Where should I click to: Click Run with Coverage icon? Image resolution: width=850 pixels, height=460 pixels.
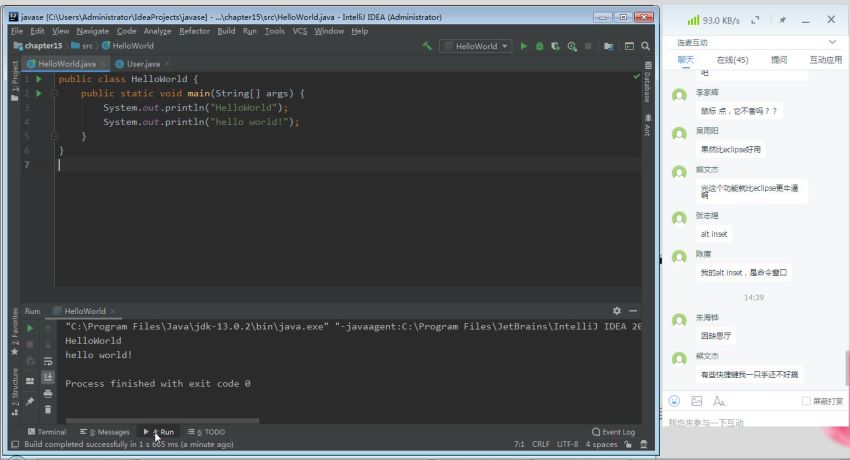pyautogui.click(x=556, y=46)
